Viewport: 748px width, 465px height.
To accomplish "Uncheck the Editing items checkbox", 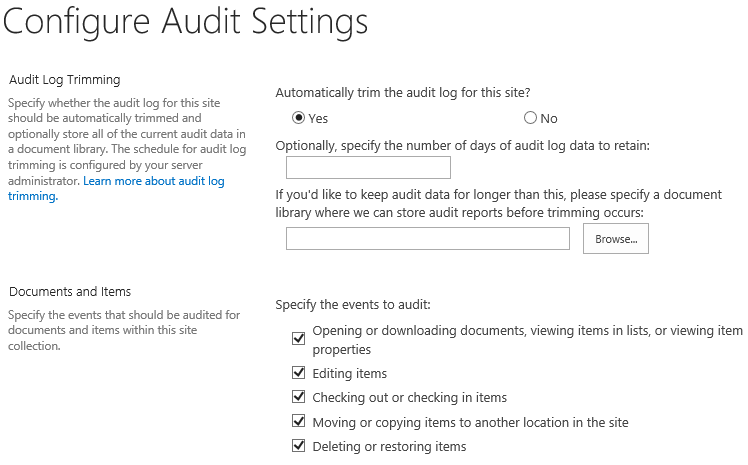I will tap(299, 372).
